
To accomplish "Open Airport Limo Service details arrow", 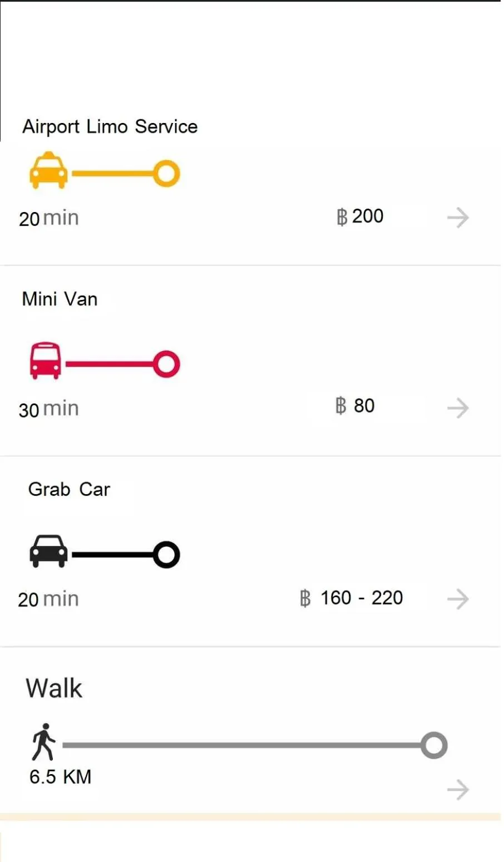I will coord(458,218).
